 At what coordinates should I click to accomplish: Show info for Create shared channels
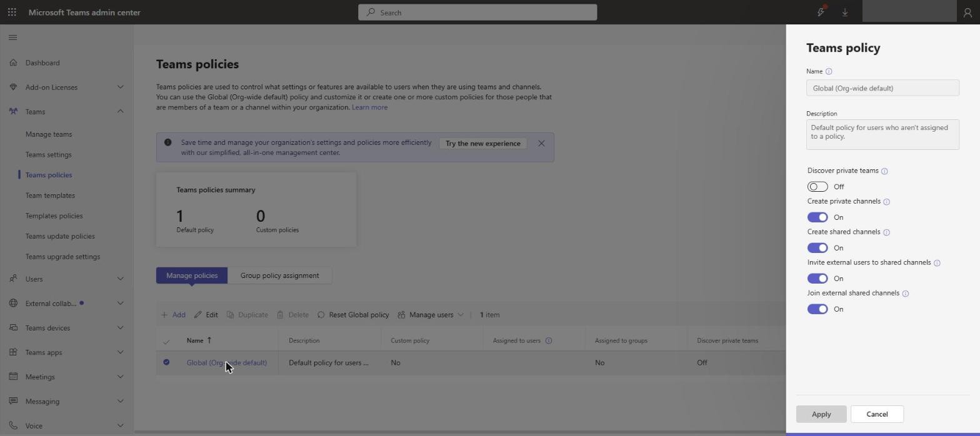point(886,232)
